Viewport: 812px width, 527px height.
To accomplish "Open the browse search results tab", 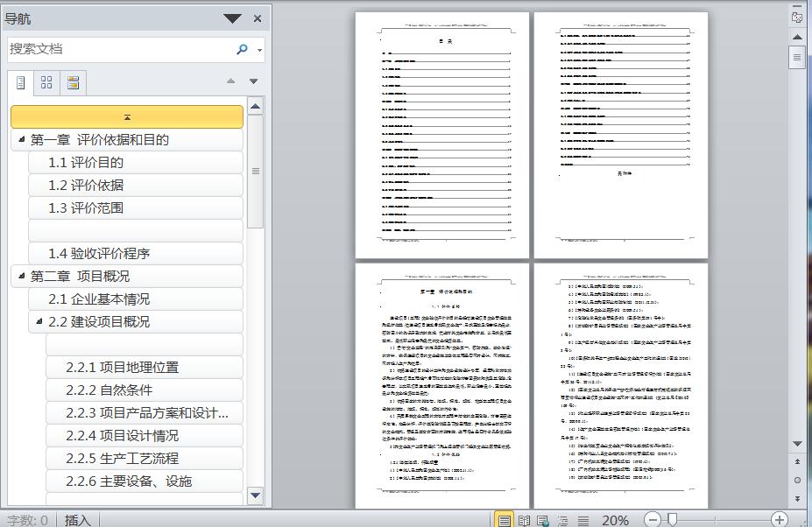I will click(x=73, y=82).
